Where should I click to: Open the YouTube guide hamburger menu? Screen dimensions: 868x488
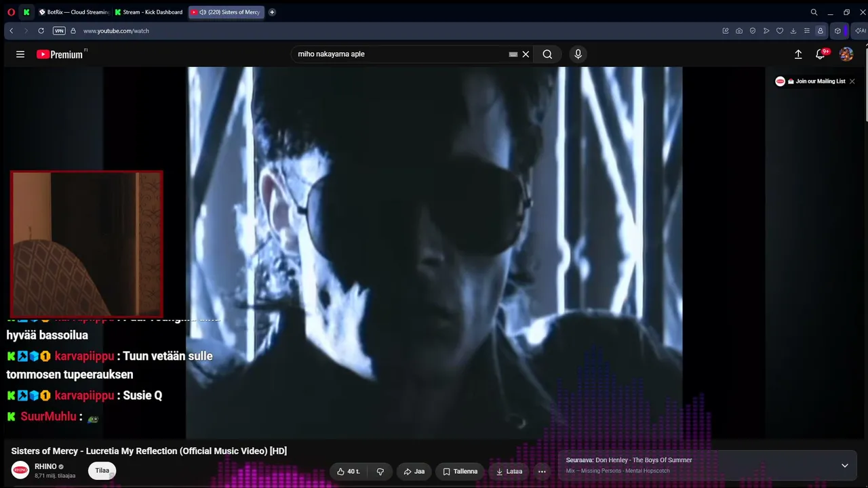[x=20, y=54]
